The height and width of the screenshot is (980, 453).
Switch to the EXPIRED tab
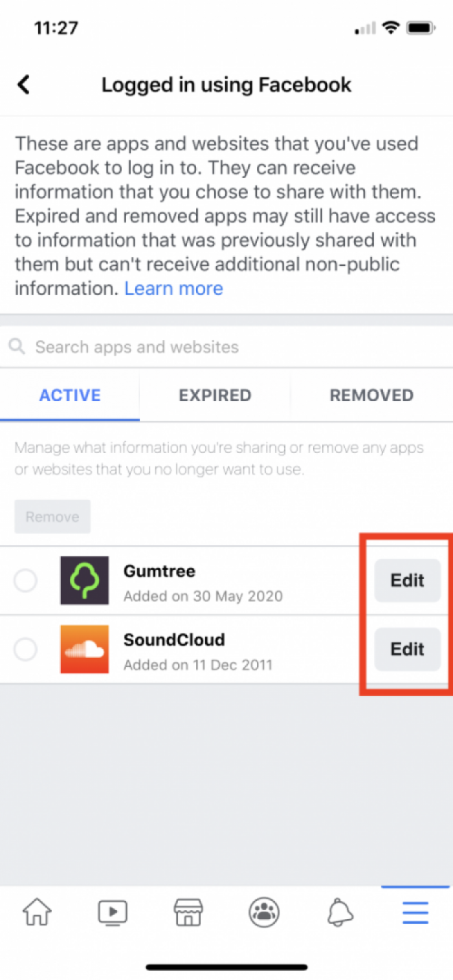(x=214, y=395)
